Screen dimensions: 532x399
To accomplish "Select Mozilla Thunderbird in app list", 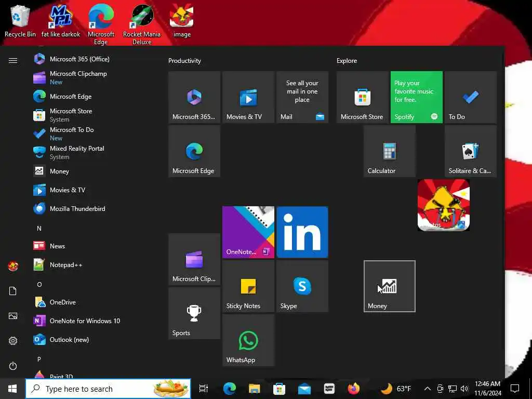I will click(x=95, y=209).
